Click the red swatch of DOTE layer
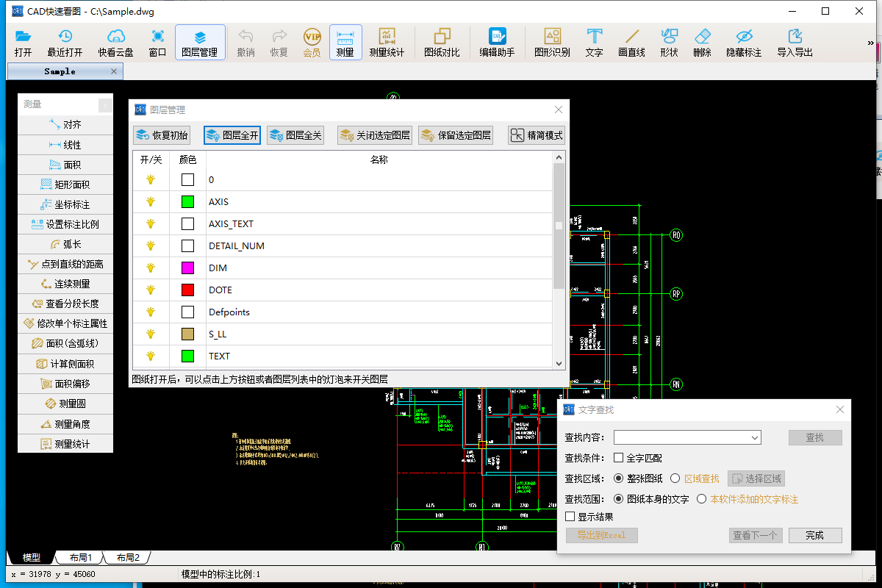The width and height of the screenshot is (882, 588). pos(187,290)
